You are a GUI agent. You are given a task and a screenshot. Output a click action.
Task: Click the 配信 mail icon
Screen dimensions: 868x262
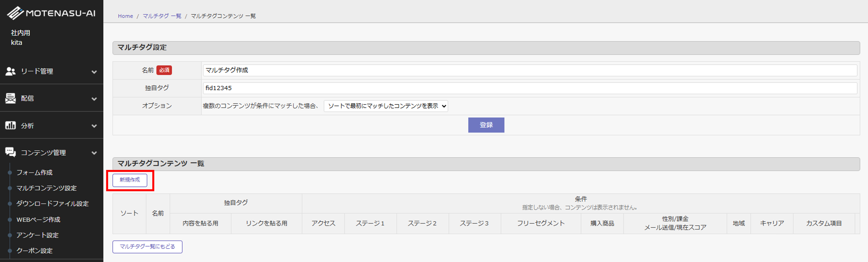click(10, 98)
